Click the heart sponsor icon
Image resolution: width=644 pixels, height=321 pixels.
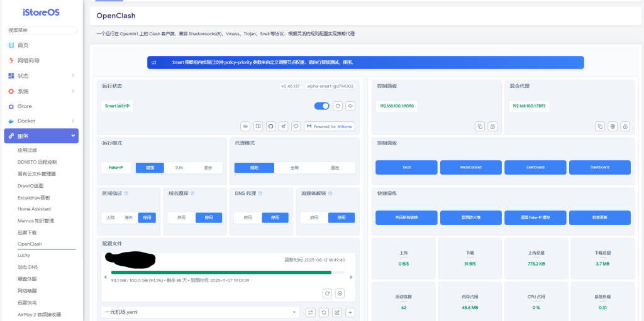pyautogui.click(x=296, y=126)
